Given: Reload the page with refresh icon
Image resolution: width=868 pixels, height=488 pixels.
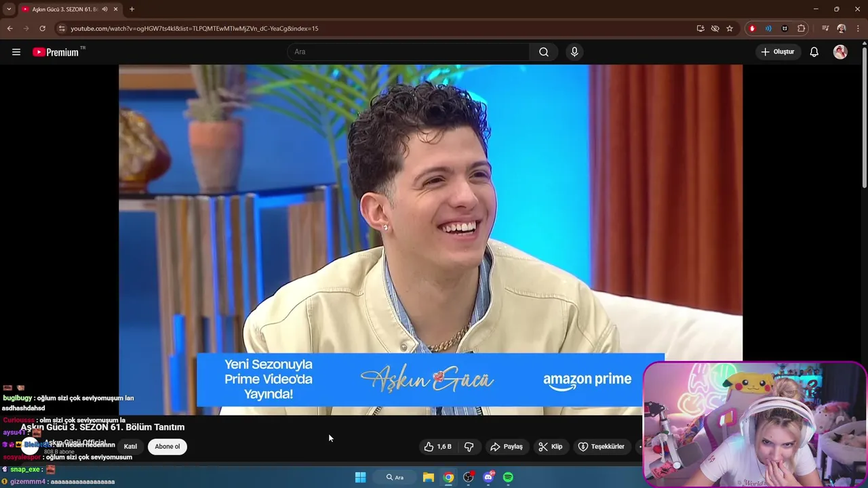Looking at the screenshot, I should [42, 28].
